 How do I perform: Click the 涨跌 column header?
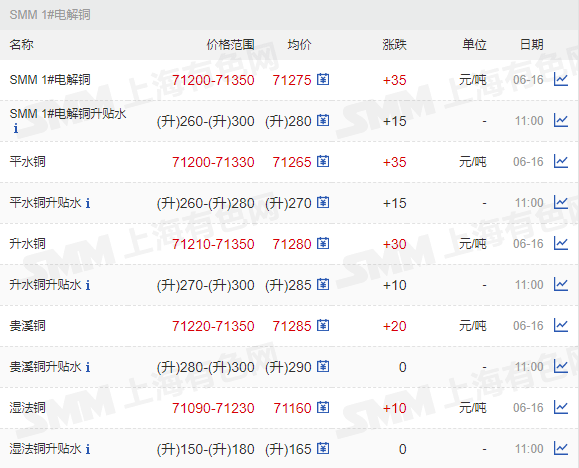[x=394, y=45]
